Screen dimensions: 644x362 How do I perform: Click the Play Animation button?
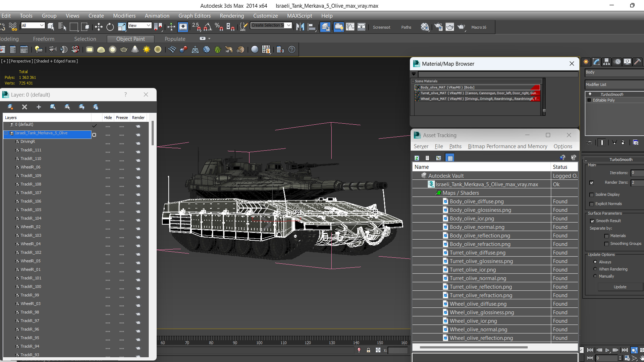[x=607, y=350]
